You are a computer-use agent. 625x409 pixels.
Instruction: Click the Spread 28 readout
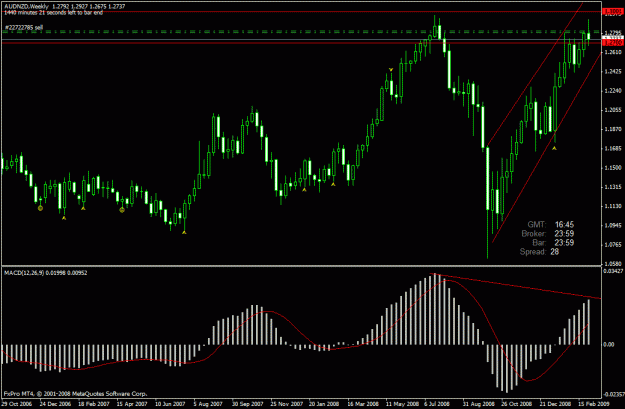tap(539, 252)
